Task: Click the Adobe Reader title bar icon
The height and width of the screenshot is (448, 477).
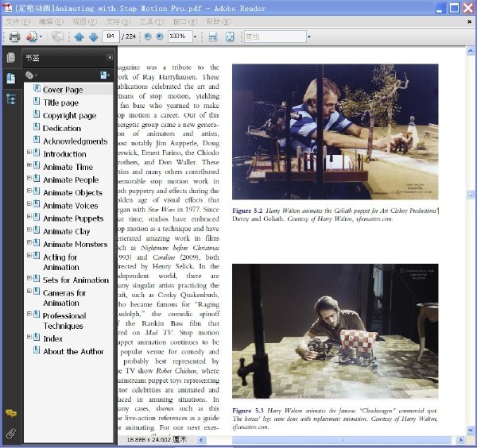Action: (x=7, y=8)
